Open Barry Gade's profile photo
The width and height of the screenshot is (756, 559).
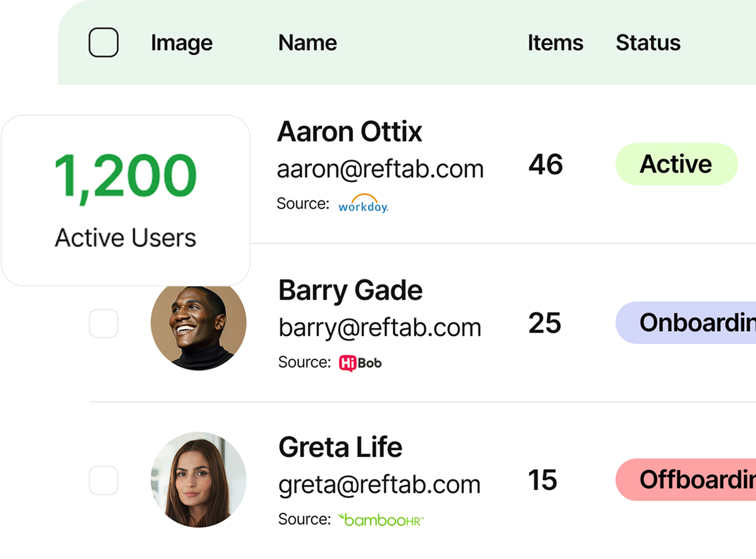pyautogui.click(x=199, y=323)
